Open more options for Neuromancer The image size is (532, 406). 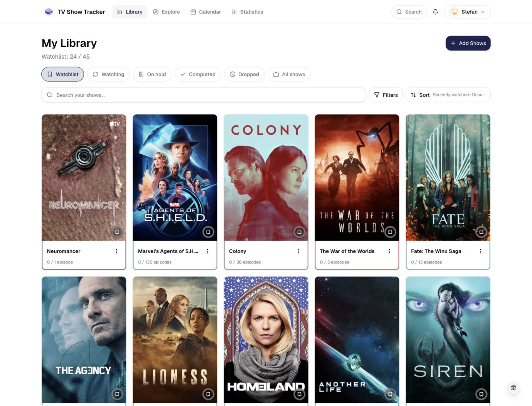point(116,251)
